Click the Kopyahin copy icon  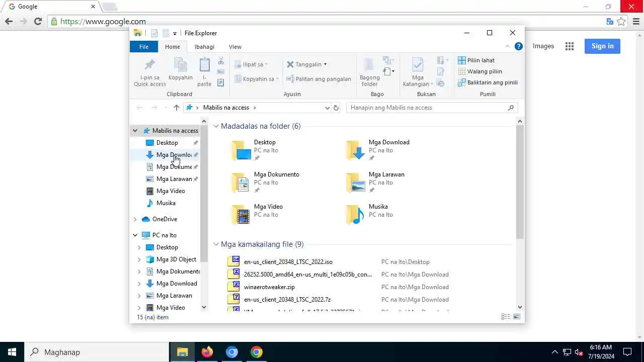click(180, 64)
